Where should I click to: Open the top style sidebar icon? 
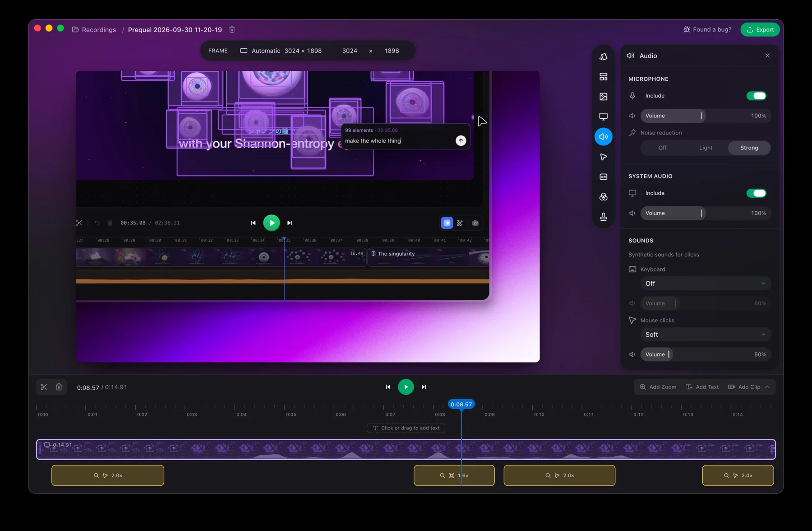tap(603, 57)
